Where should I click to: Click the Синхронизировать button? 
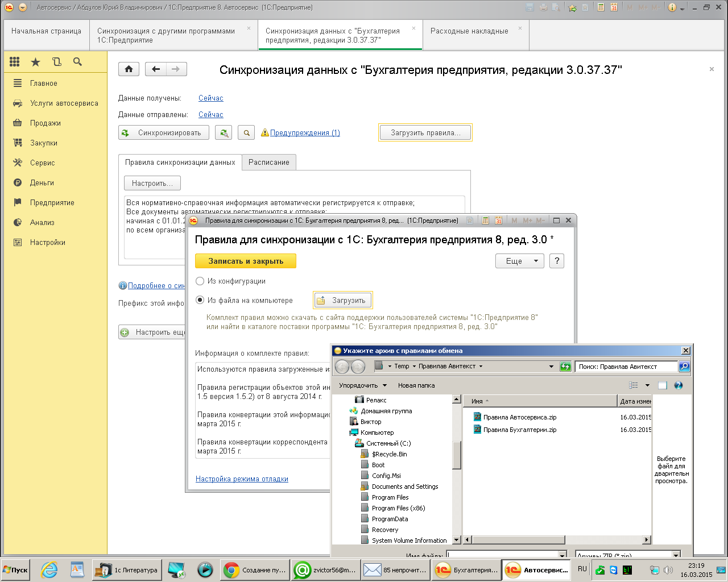(x=164, y=132)
